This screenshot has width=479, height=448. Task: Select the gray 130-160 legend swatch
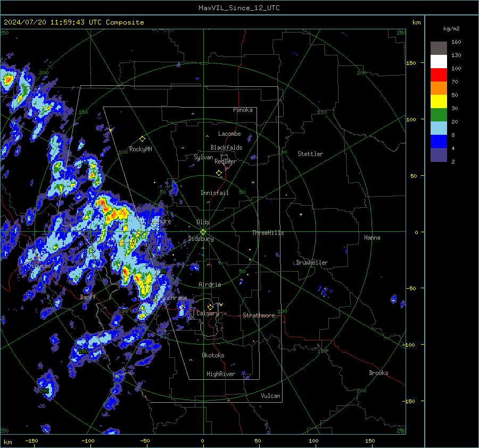point(439,48)
